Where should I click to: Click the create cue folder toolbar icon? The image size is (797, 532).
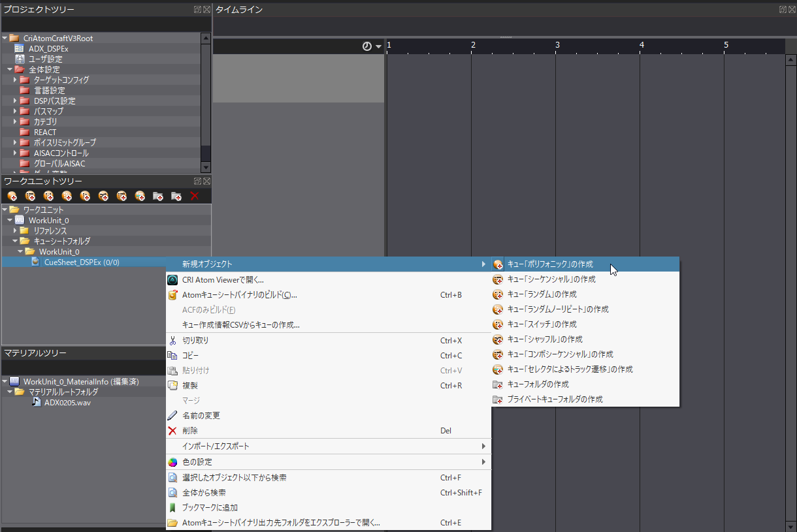[x=158, y=196]
